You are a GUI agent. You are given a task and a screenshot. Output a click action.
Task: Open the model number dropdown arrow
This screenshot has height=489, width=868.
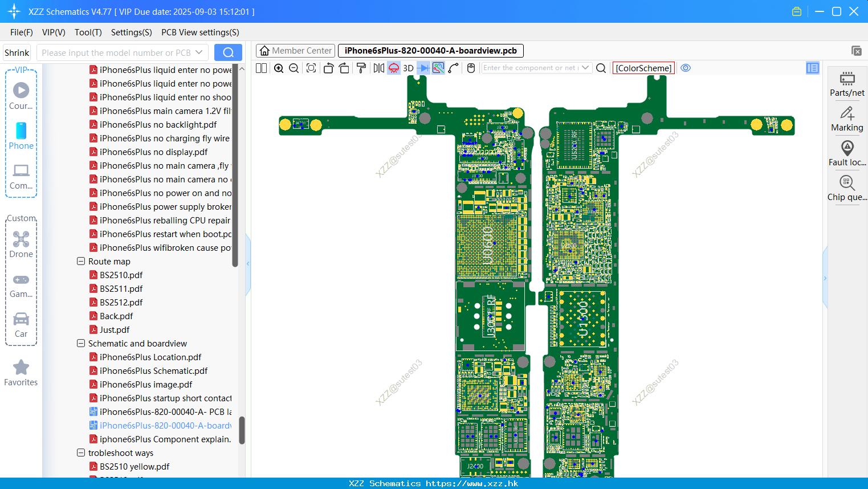pos(199,52)
